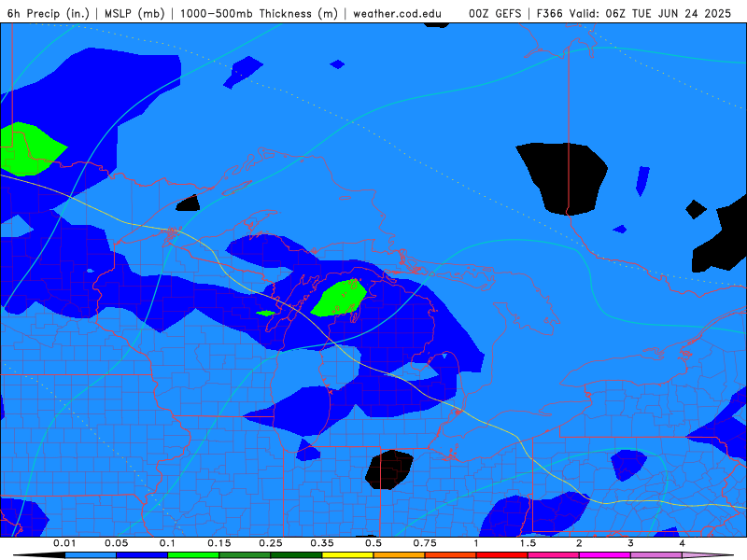The height and width of the screenshot is (560, 747).
Task: Click the 'F366' forecast hour label
Action: [x=549, y=13]
